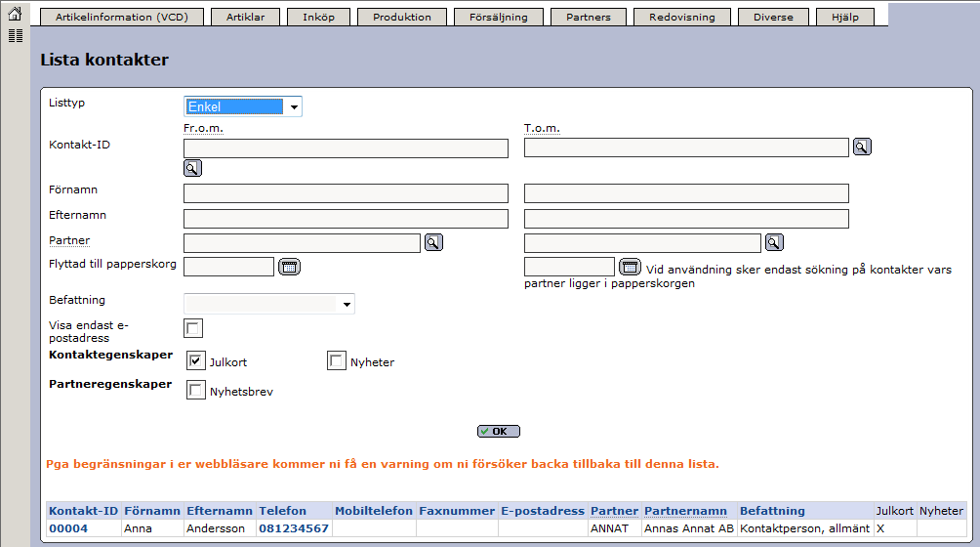Select the Andersson cell in results
Image resolution: width=980 pixels, height=547 pixels.
pyautogui.click(x=220, y=528)
